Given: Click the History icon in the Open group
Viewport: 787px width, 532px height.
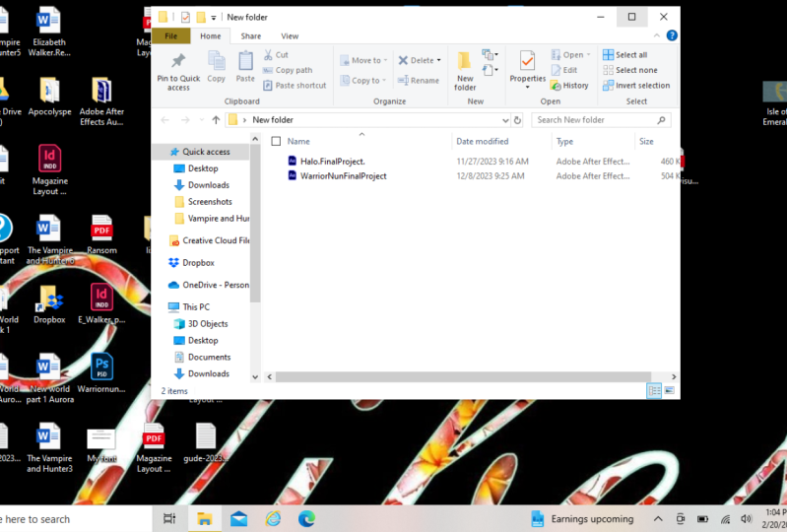Looking at the screenshot, I should pos(569,86).
